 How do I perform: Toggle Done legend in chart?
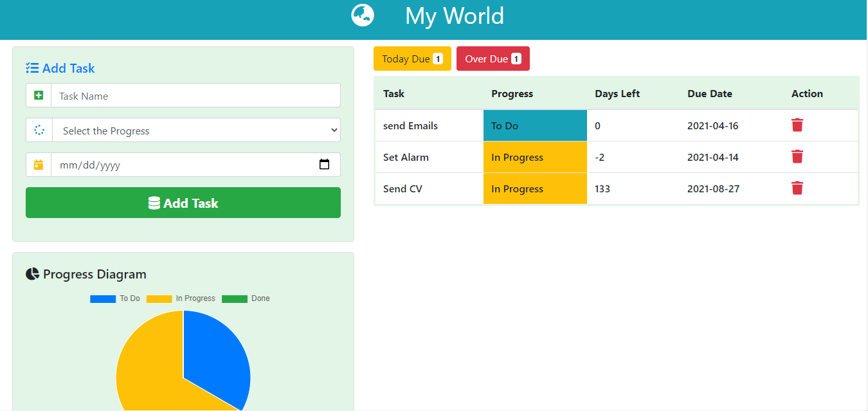[246, 298]
